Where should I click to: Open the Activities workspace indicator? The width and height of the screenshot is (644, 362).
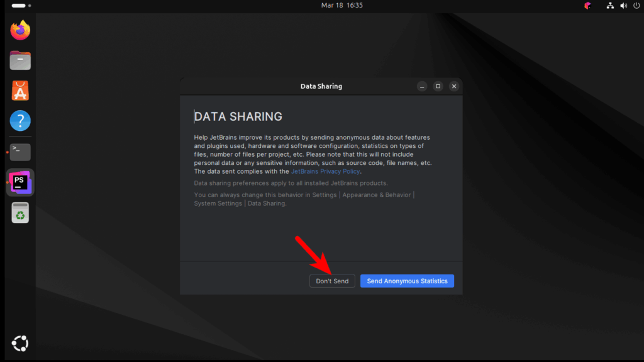click(21, 5)
